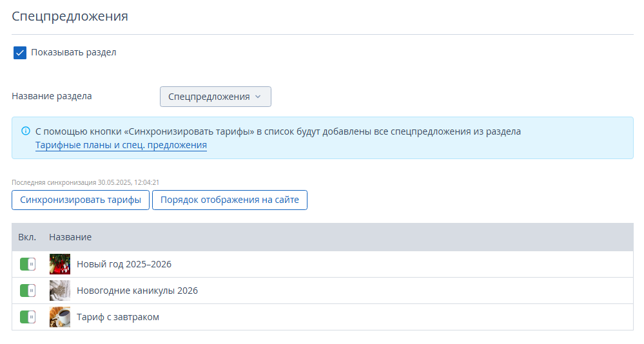This screenshot has height=344, width=644.
Task: Click the chevron arrow in the Спецпредложения dropdown
Action: 258,97
